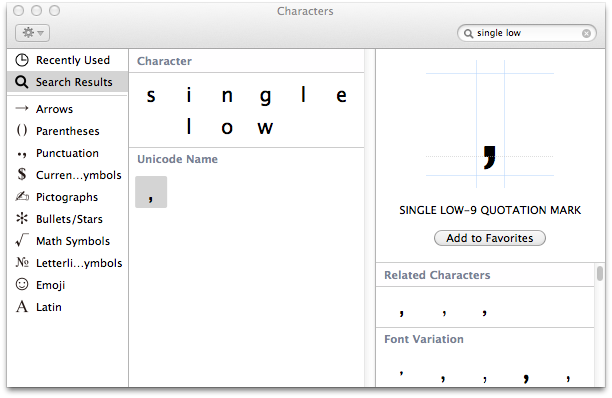The width and height of the screenshot is (612, 398).
Task: Click the 'Related Characters' header
Action: pos(437,275)
